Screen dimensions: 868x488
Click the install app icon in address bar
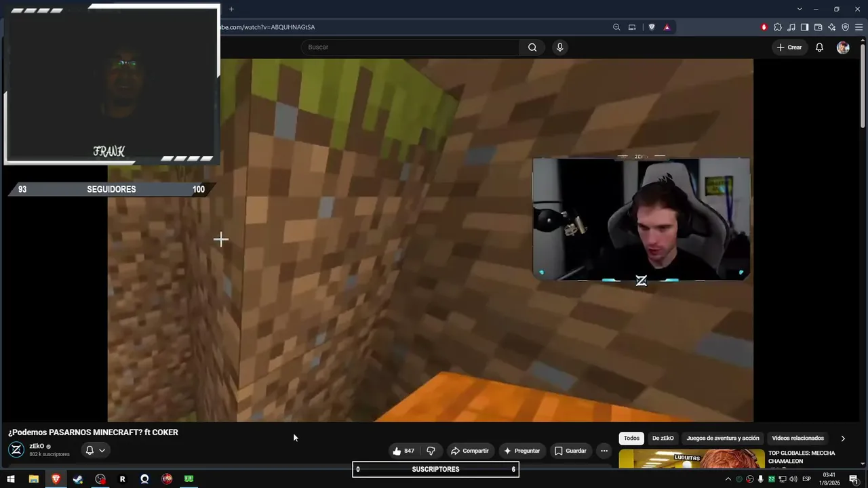coord(632,27)
